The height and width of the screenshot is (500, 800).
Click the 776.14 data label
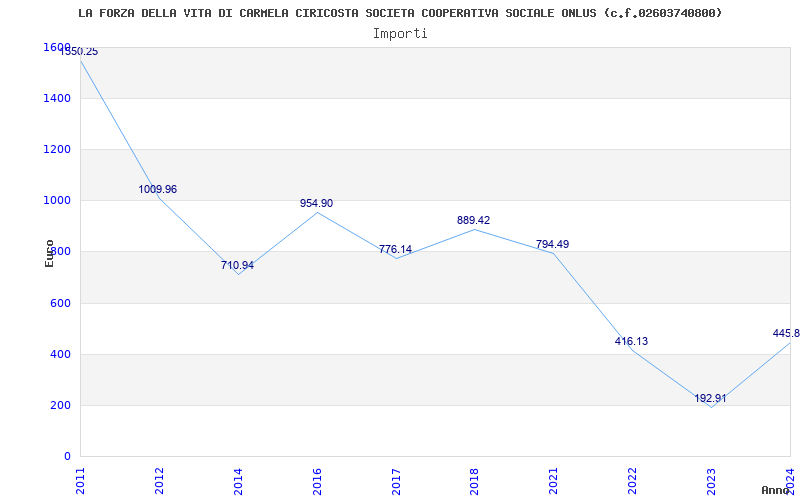[395, 249]
